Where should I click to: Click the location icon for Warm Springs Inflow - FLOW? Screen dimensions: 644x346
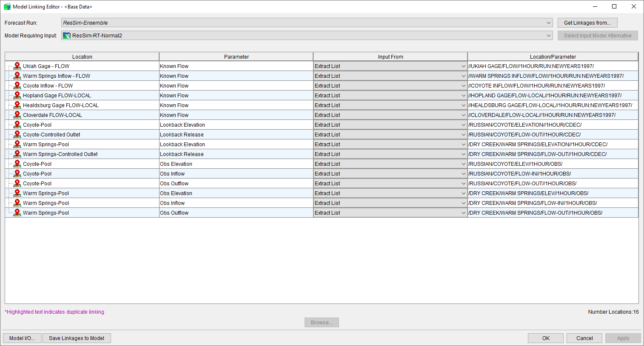pos(17,76)
